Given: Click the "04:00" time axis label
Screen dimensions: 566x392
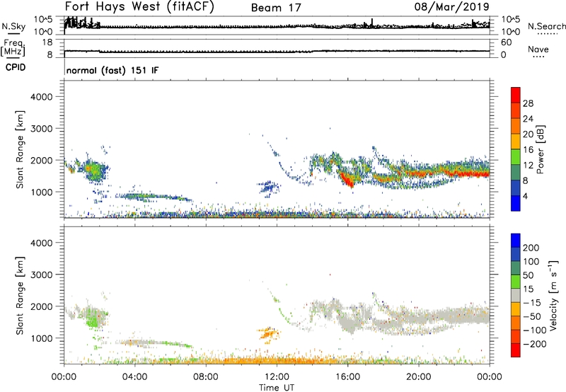Looking at the screenshot, I should [x=134, y=377].
